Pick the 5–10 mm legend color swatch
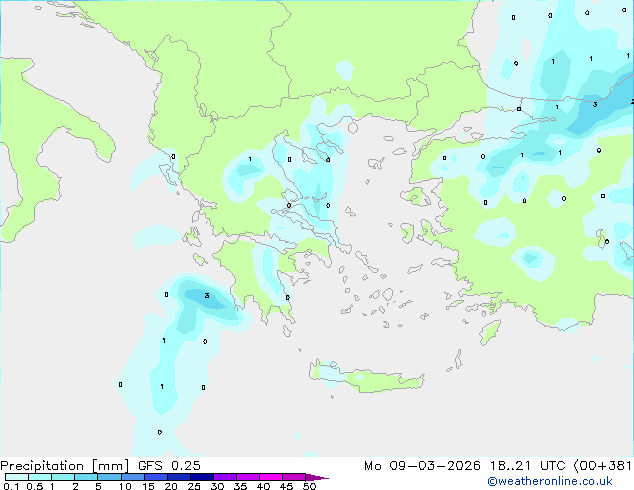The width and height of the screenshot is (634, 490). click(110, 477)
